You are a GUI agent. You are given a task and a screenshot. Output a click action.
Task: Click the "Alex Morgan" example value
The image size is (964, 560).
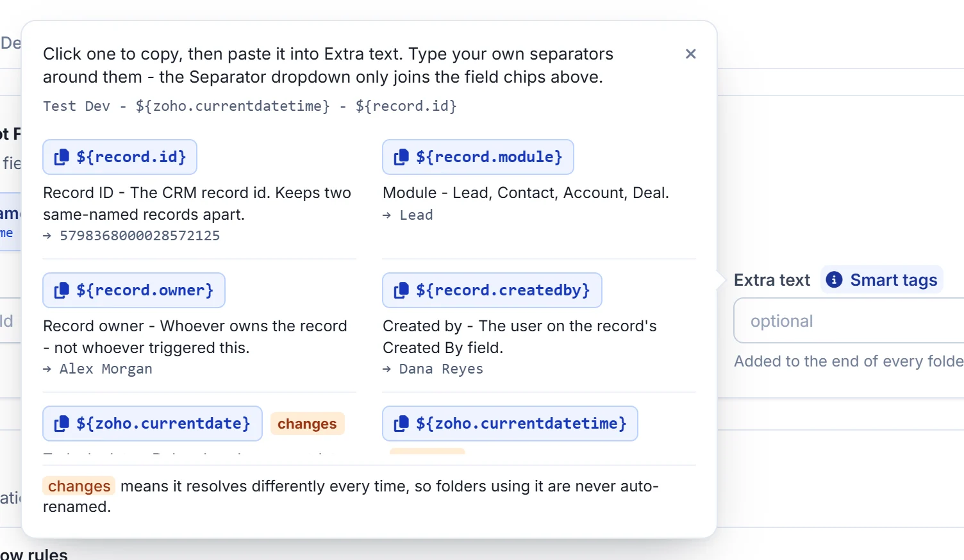[x=106, y=369]
